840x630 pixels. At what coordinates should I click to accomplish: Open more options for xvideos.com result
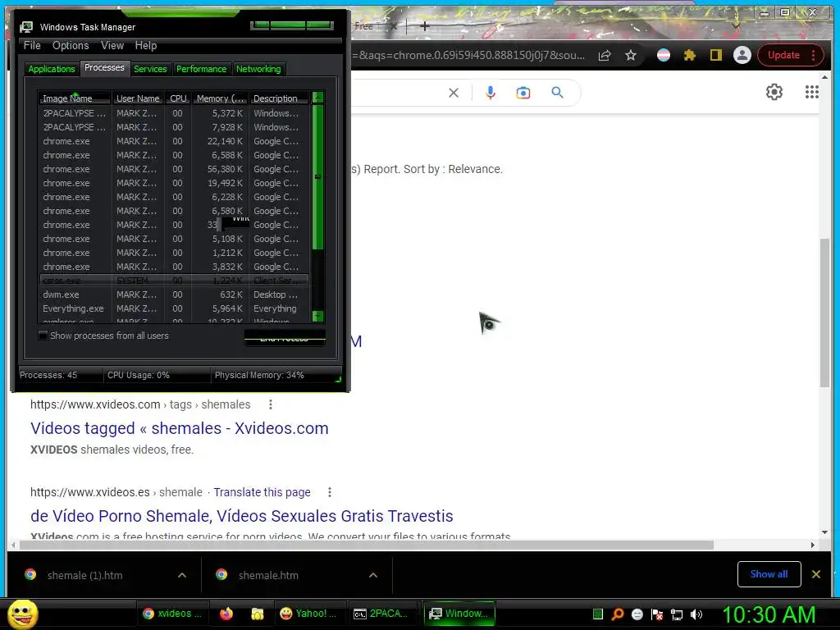tap(271, 404)
